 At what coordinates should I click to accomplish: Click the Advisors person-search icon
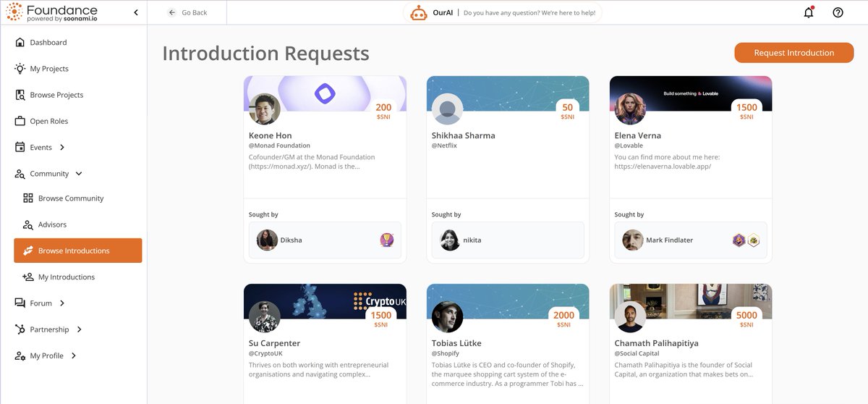point(28,224)
